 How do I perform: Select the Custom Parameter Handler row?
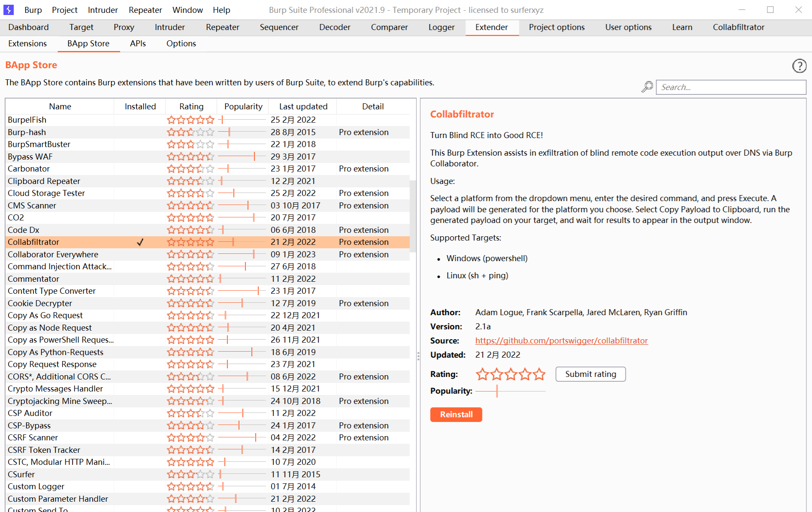208,499
